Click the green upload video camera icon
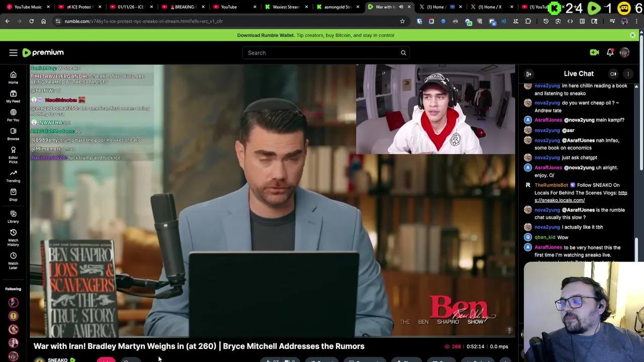644x362 pixels. (x=594, y=52)
